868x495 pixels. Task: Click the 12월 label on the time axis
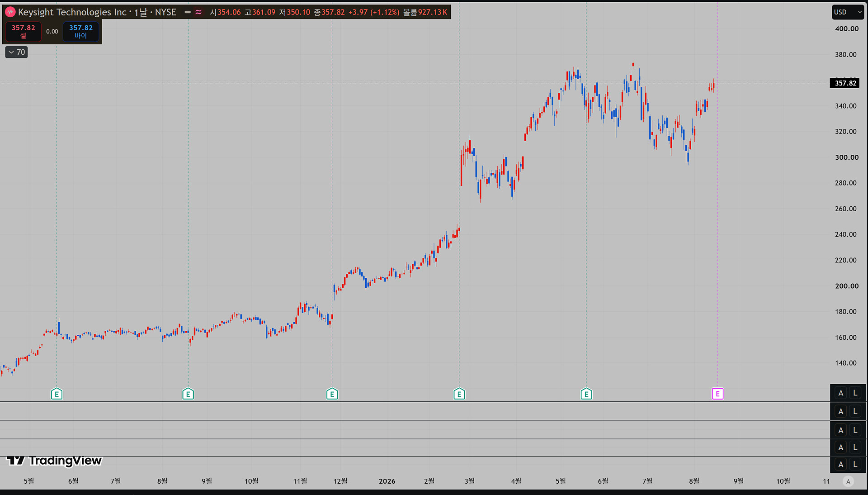(340, 481)
